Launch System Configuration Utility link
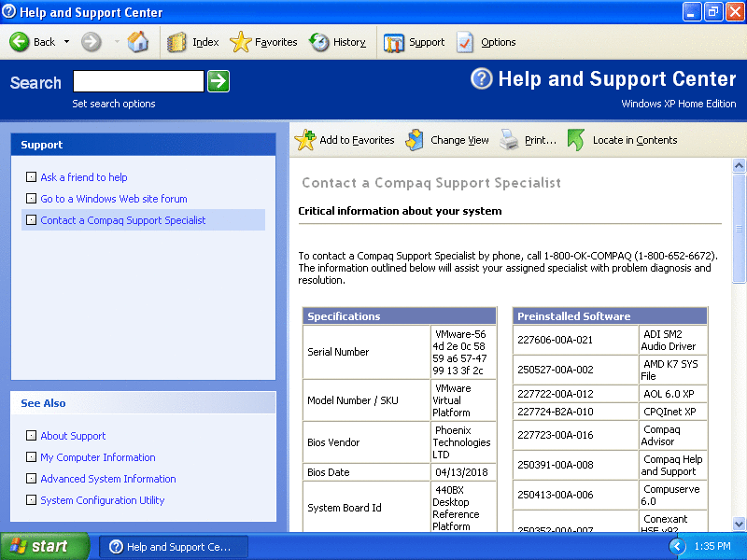This screenshot has width=747, height=560. tap(103, 500)
